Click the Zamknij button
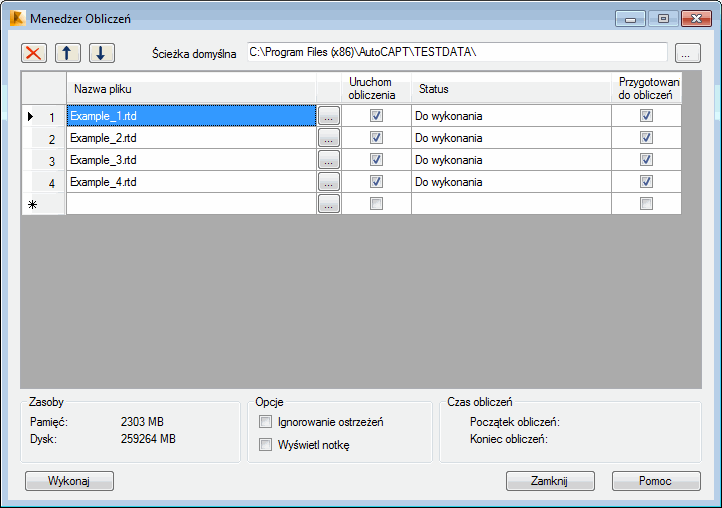 pos(550,481)
